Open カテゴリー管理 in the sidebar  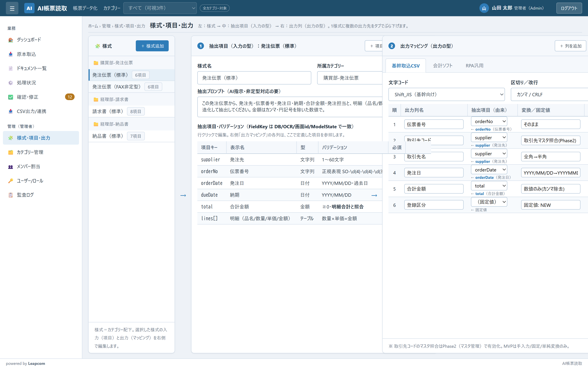click(41, 152)
